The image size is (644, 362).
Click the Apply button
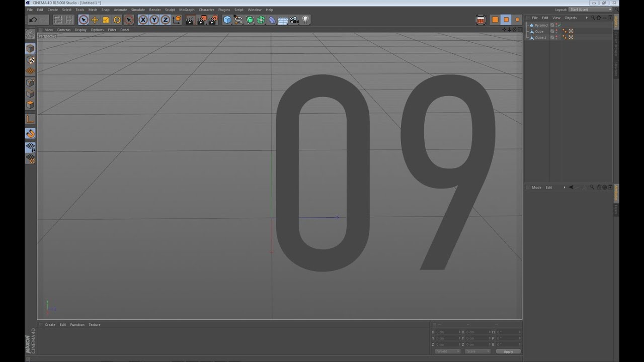(508, 351)
